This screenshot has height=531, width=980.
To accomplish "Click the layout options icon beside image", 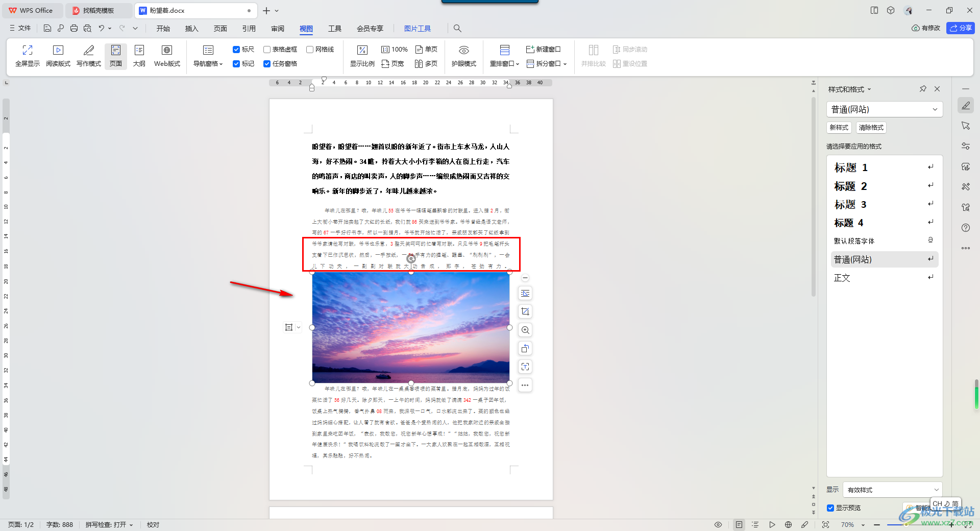I will [525, 293].
